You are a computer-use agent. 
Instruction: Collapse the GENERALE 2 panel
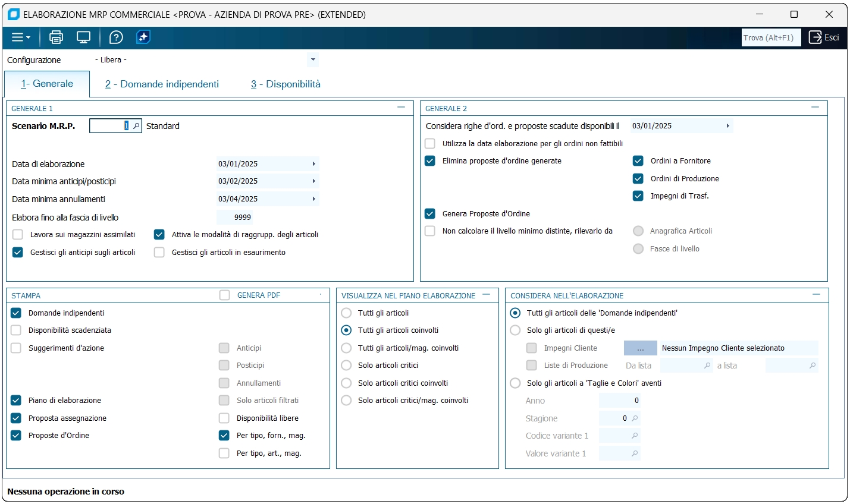[x=815, y=108]
